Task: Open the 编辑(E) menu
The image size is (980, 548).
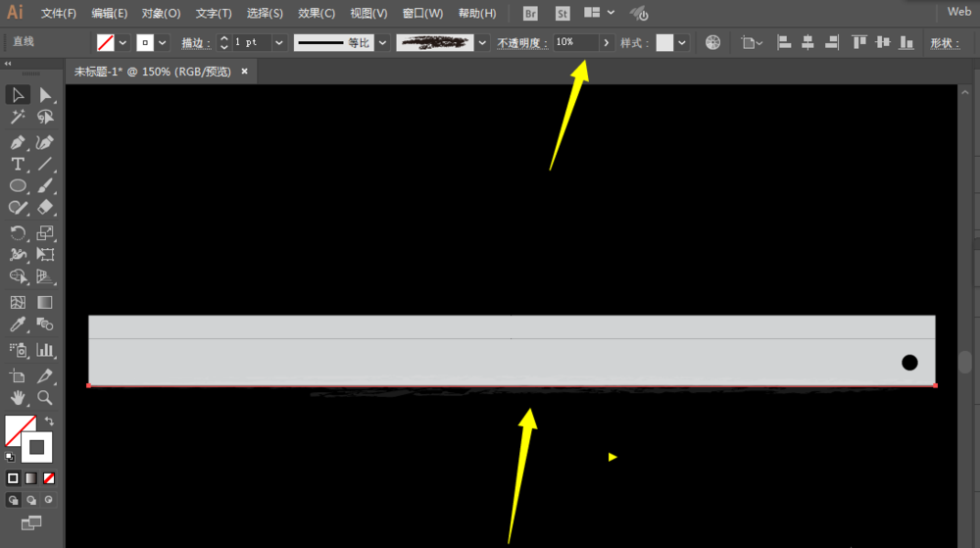Action: (x=110, y=13)
